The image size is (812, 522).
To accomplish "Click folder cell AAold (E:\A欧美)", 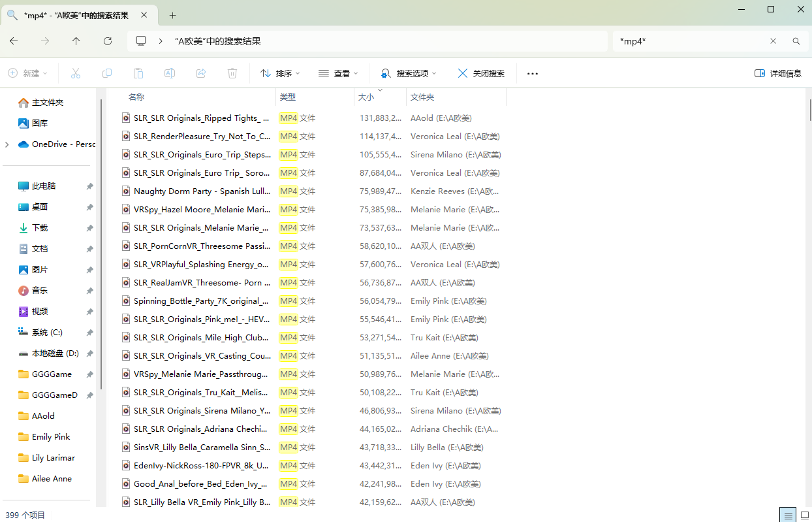I will (441, 118).
